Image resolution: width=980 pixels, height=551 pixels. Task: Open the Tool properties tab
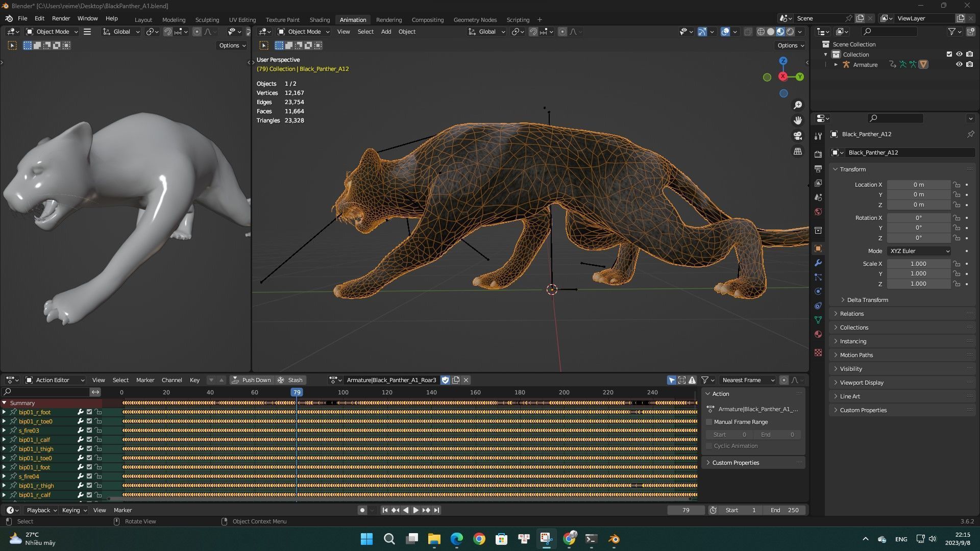818,136
